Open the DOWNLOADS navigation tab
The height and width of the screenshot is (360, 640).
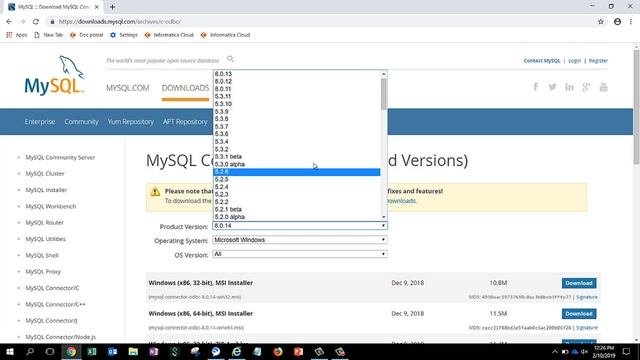[x=185, y=88]
